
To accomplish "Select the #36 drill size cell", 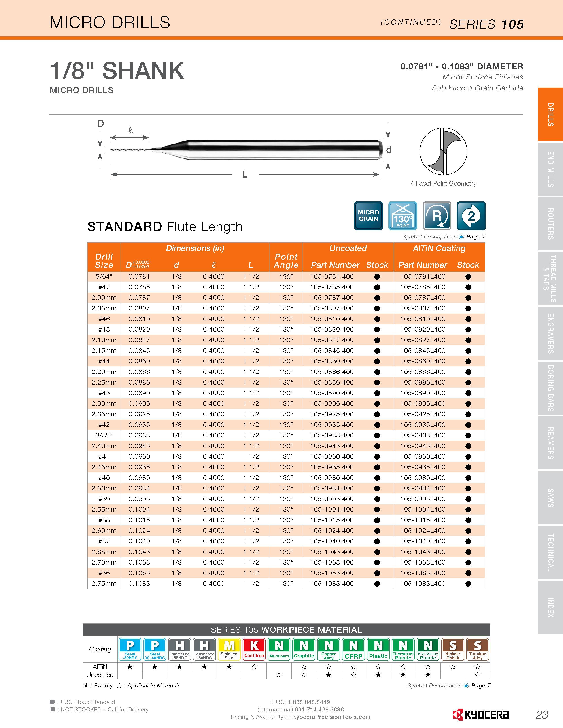I will point(104,573).
